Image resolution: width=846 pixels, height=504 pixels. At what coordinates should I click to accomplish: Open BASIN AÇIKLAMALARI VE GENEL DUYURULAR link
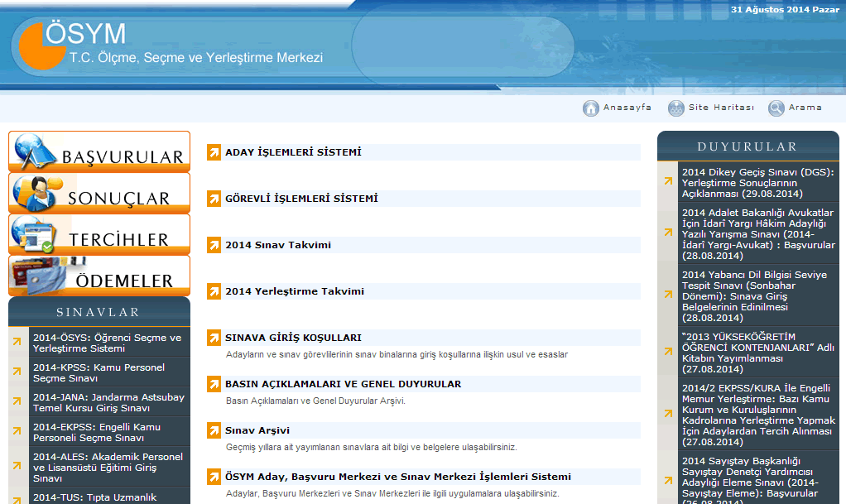344,384
